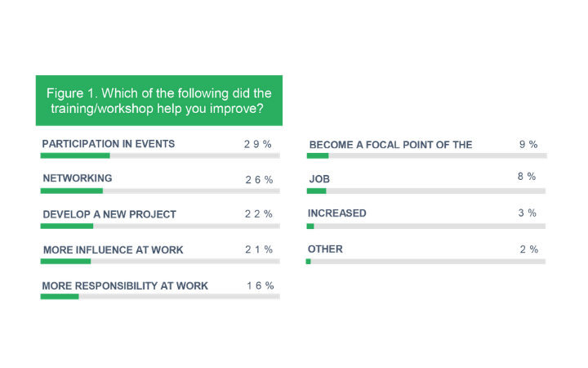Viewport: 588px width, 368px height.
Task: Click the green More Influence at Work bar
Action: coord(65,261)
